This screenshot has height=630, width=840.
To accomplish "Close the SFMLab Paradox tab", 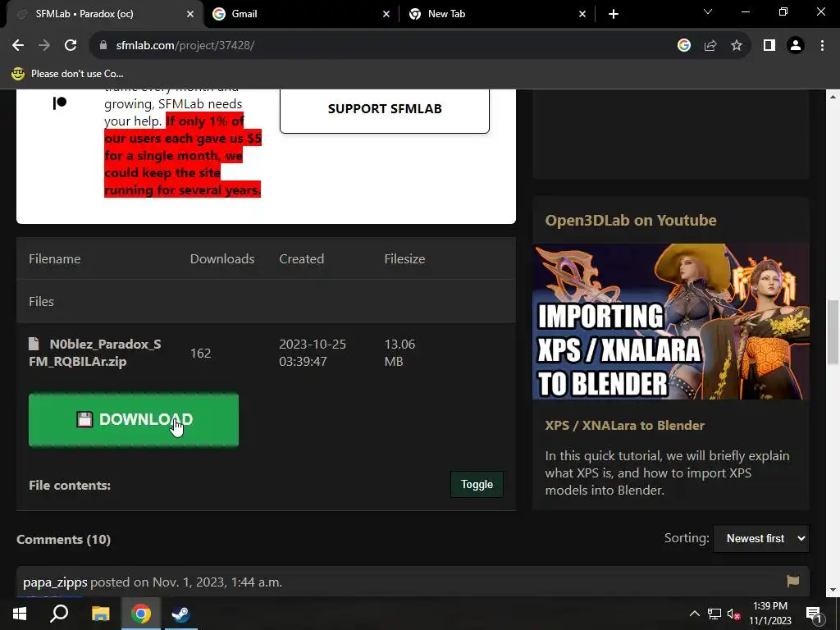I will (x=190, y=14).
